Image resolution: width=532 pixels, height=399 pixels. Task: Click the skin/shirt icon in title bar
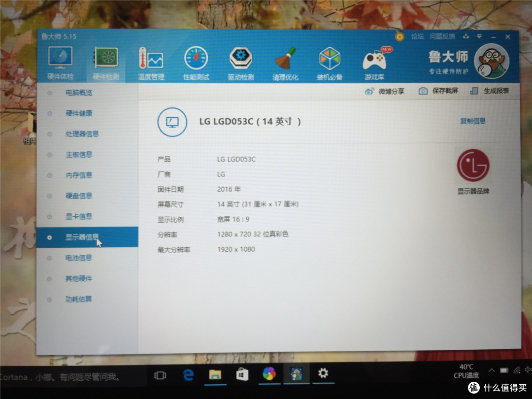coord(466,36)
